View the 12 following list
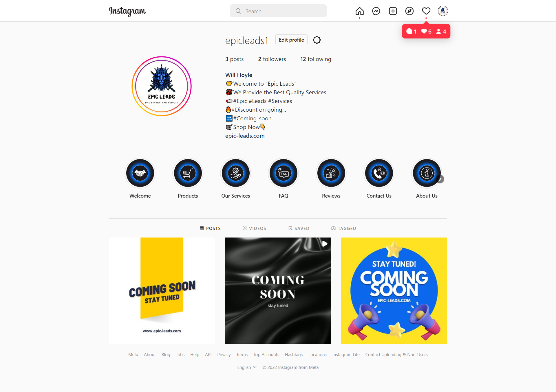The width and height of the screenshot is (556, 392). (x=316, y=59)
